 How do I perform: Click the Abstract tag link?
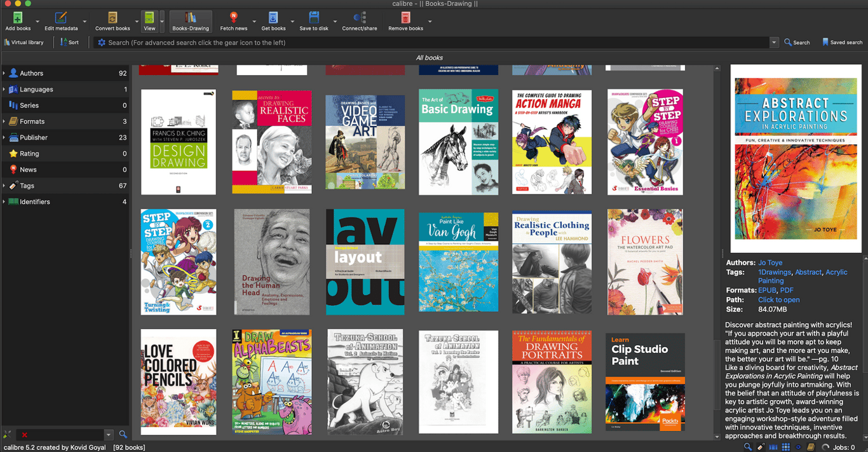click(x=808, y=272)
